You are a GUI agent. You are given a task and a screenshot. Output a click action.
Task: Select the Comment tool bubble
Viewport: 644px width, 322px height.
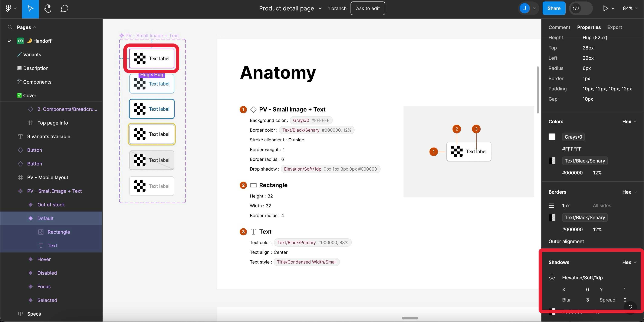pyautogui.click(x=65, y=9)
